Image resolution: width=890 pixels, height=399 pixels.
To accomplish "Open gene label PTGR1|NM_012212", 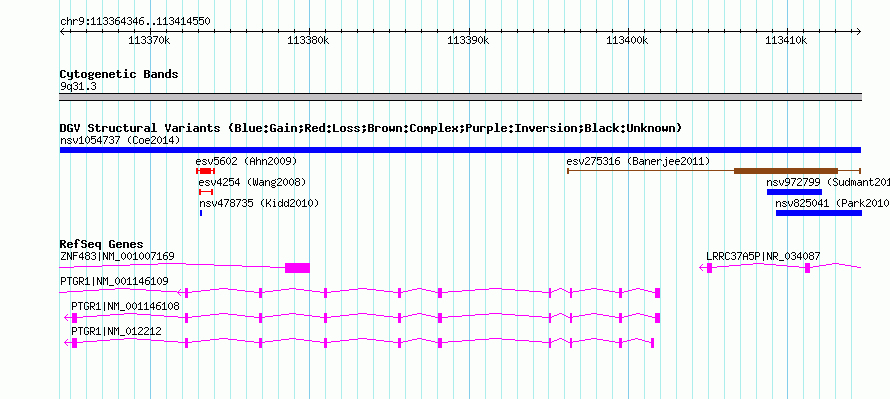I will click(116, 331).
